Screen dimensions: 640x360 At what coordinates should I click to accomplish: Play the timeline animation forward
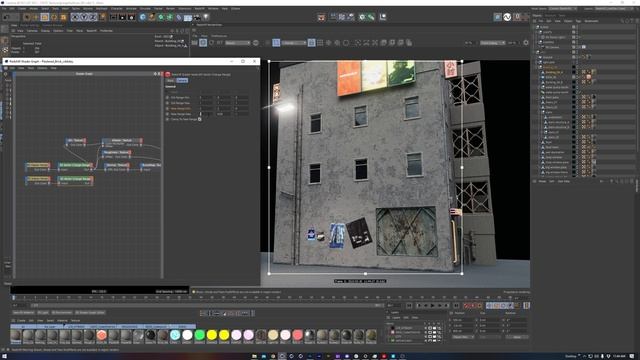432,305
